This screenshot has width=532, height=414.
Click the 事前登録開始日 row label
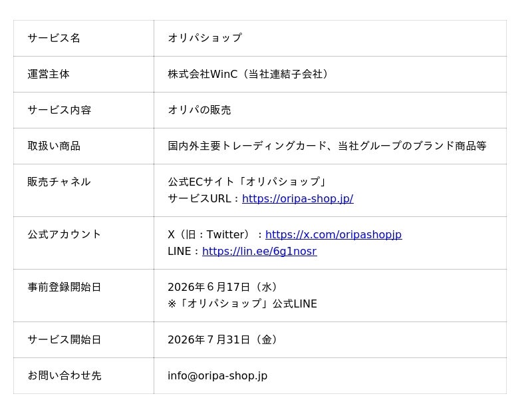point(65,288)
